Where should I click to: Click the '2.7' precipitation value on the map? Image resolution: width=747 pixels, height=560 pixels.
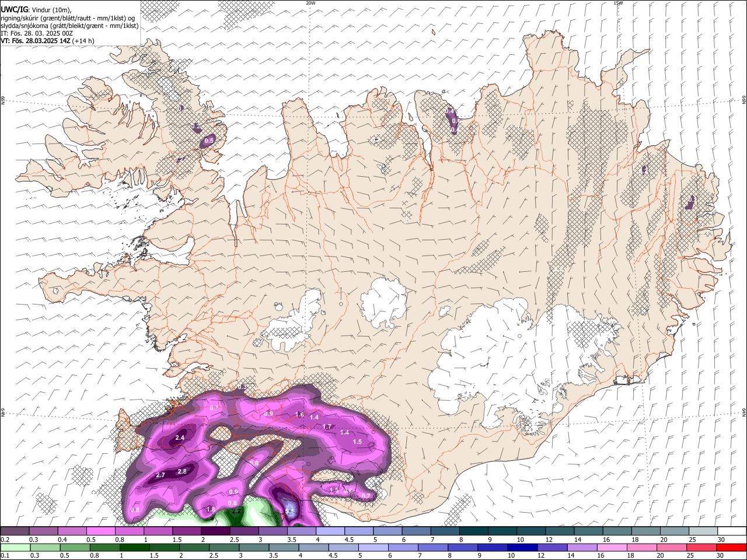click(160, 475)
